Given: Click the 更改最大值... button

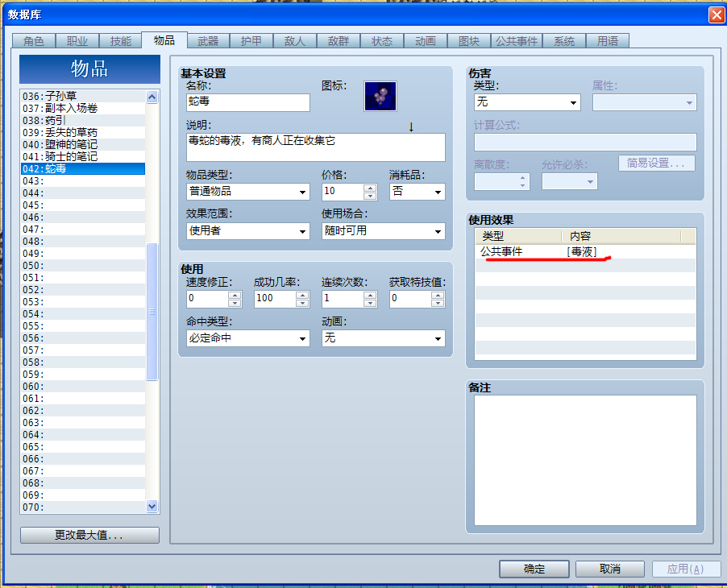Looking at the screenshot, I should click(x=89, y=535).
